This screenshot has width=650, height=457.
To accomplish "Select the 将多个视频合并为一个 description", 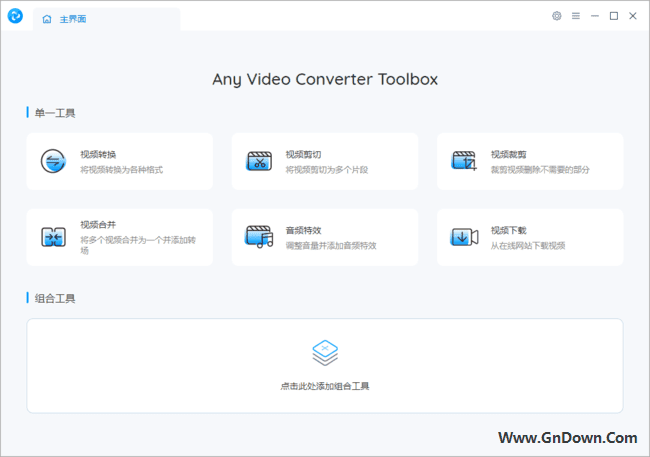I will [x=138, y=245].
